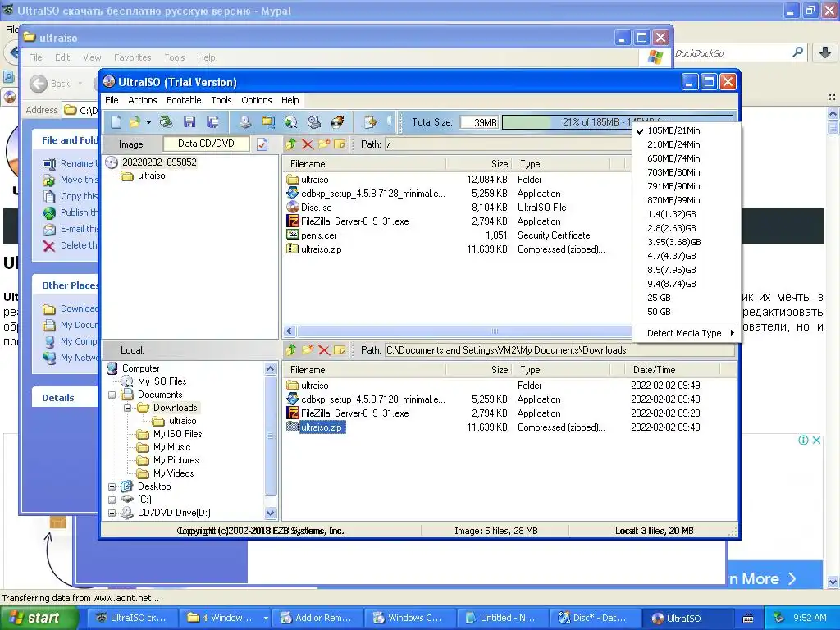The width and height of the screenshot is (840, 630).
Task: Click the Save As toolbar icon
Action: coord(212,122)
